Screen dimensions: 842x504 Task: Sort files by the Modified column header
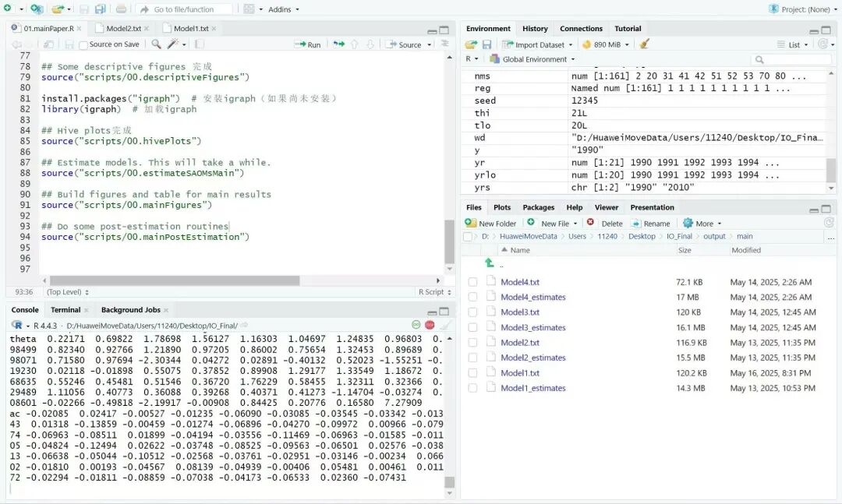(x=745, y=250)
